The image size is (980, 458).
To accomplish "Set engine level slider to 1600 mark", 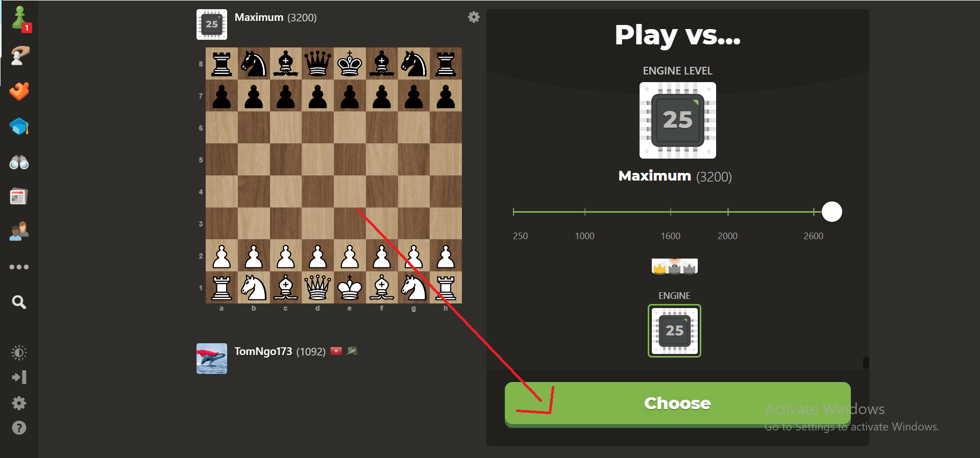I will pos(671,212).
